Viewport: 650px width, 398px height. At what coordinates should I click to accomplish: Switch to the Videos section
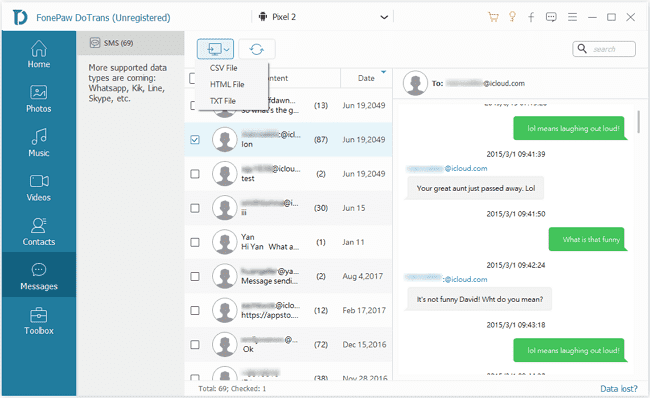(39, 187)
